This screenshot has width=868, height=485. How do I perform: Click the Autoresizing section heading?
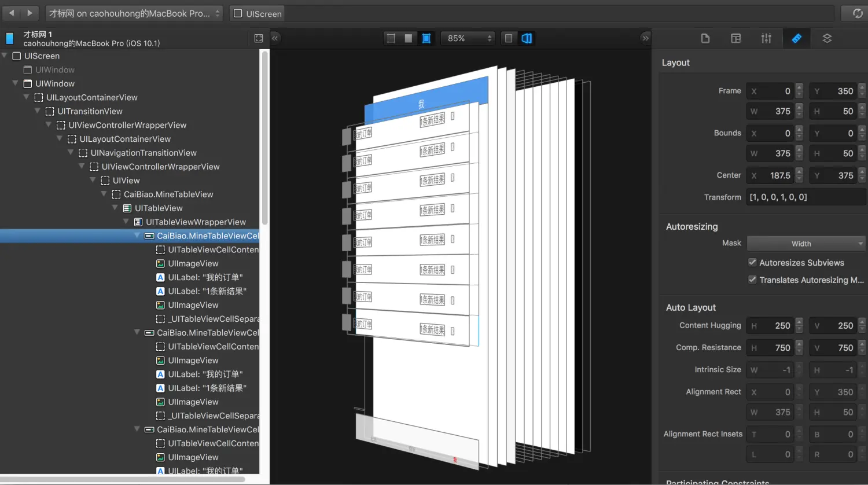click(692, 226)
